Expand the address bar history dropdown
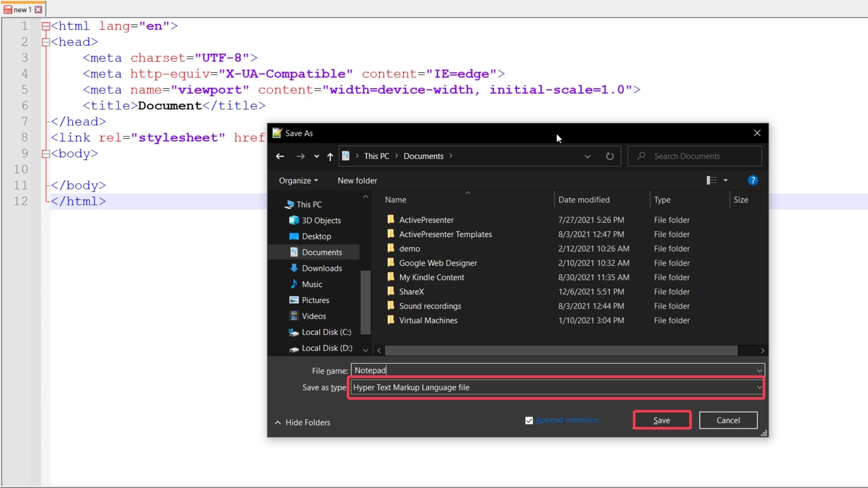Viewport: 868px width, 488px height. pyautogui.click(x=587, y=156)
